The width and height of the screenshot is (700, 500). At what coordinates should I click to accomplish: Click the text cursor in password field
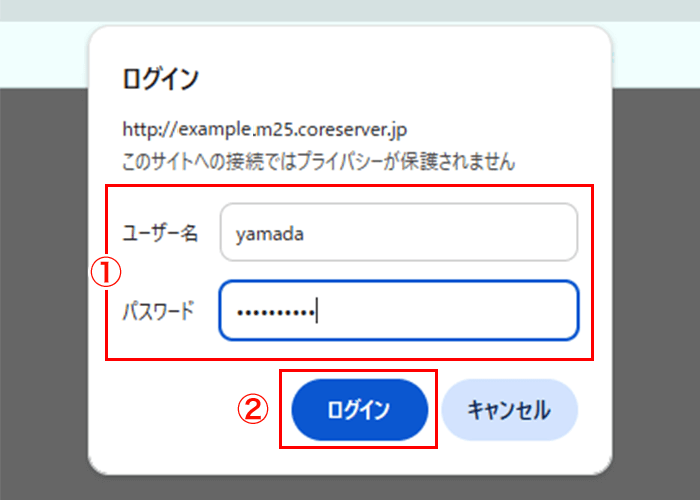click(x=316, y=312)
